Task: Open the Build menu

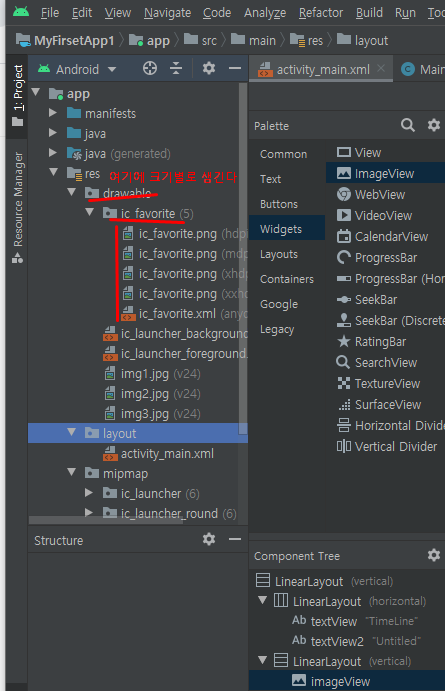Action: pos(369,13)
